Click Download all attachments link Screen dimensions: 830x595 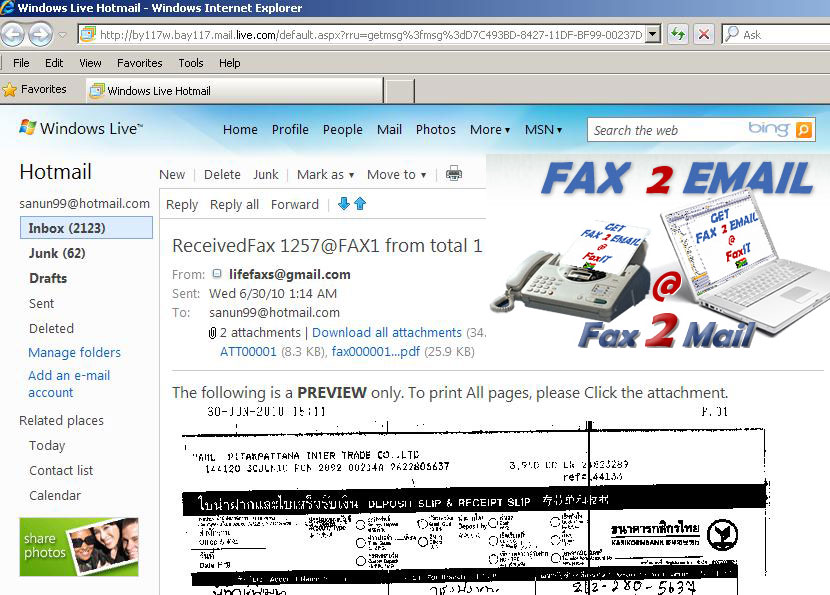click(x=387, y=332)
